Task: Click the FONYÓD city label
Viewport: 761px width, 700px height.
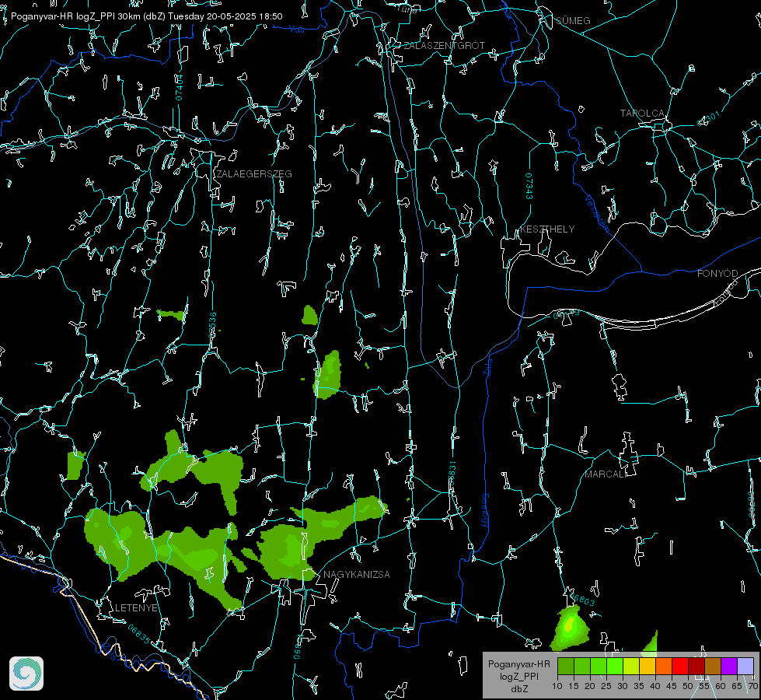Action: (x=717, y=274)
